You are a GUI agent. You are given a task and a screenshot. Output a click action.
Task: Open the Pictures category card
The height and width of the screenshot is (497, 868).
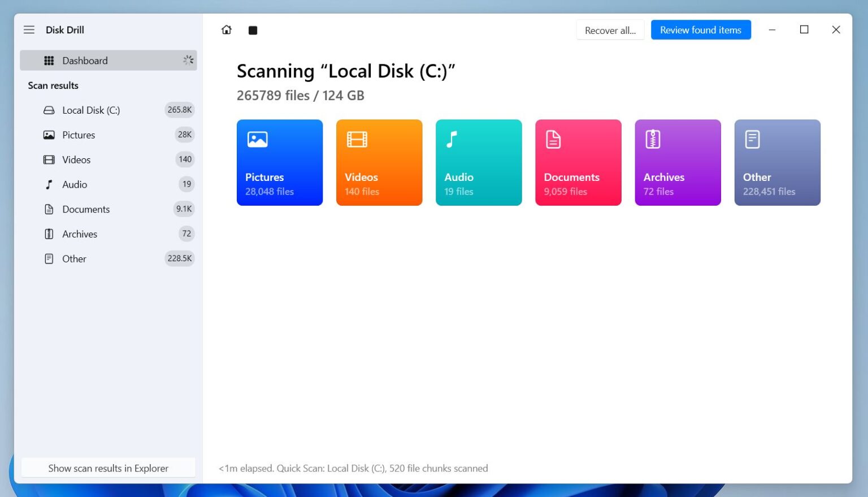[x=280, y=162]
